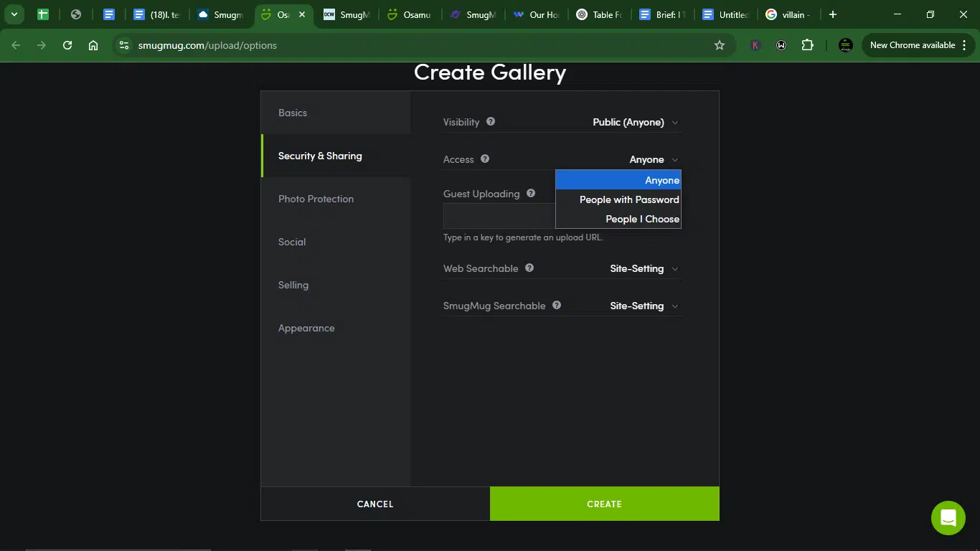This screenshot has height=551, width=980.
Task: Open Social settings section
Action: click(x=336, y=242)
